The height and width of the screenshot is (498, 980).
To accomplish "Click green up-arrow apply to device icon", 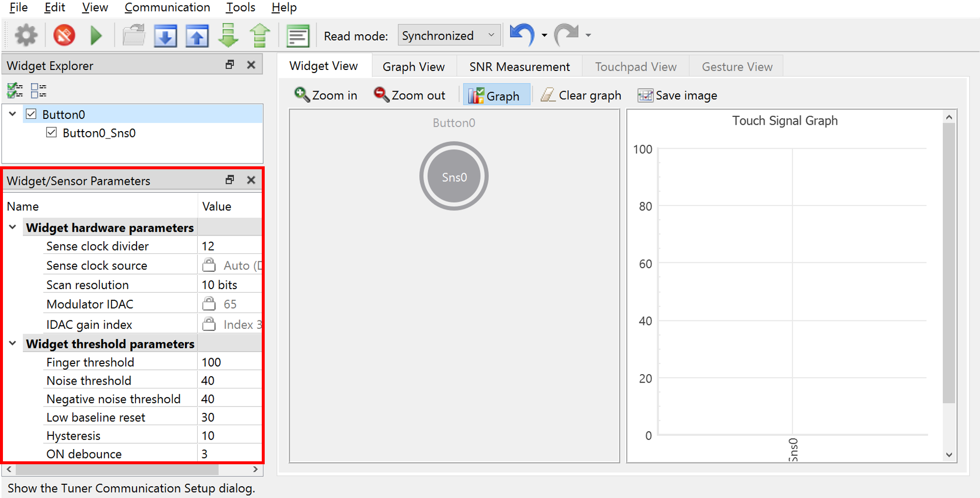I will click(x=260, y=35).
